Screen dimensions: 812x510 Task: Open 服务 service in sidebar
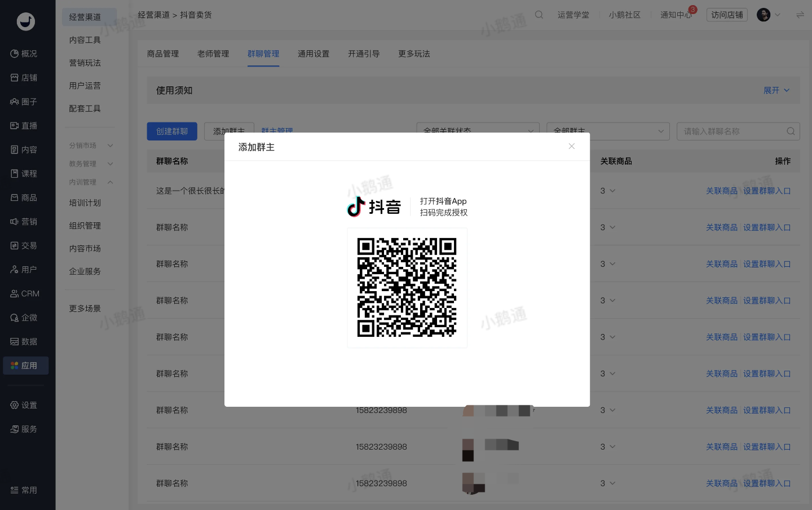click(x=24, y=429)
